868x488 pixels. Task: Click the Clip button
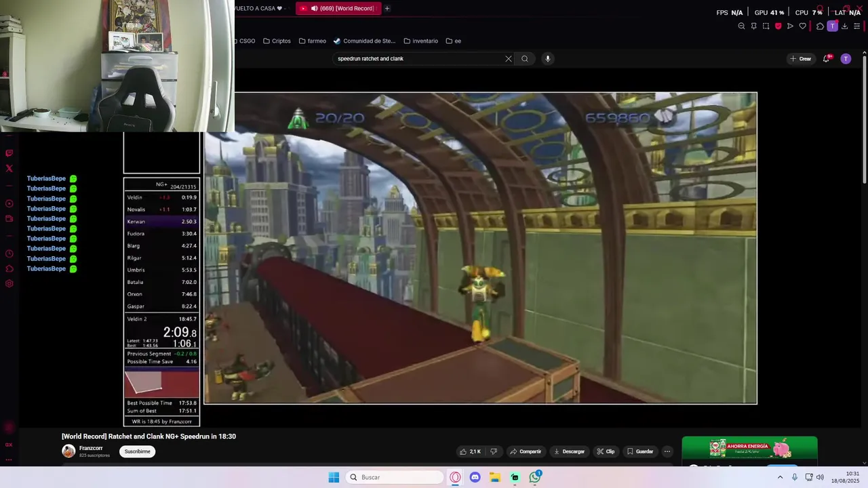pos(606,451)
